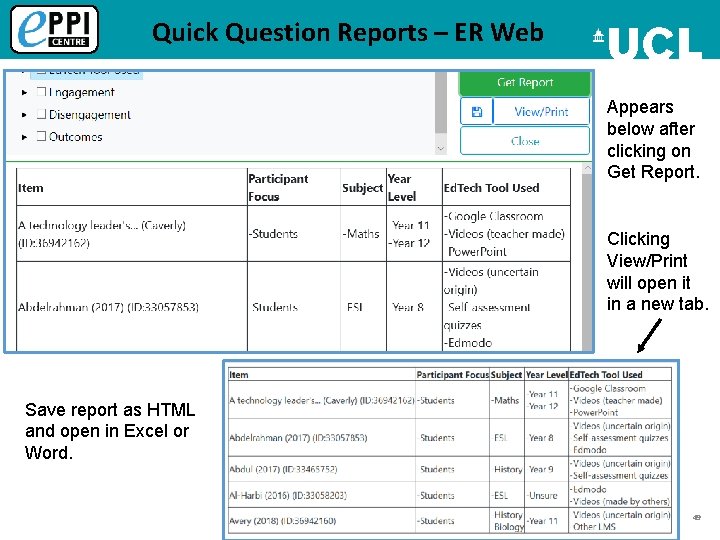Click the report table vertical scrollbar thumb
Image resolution: width=720 pixels, height=540 pixels.
587,262
